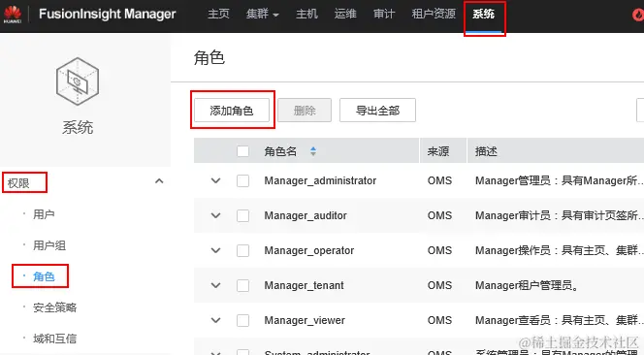Screen dimensions: 644x355
Task: Open the 集群 dropdown menu
Action: pyautogui.click(x=263, y=14)
